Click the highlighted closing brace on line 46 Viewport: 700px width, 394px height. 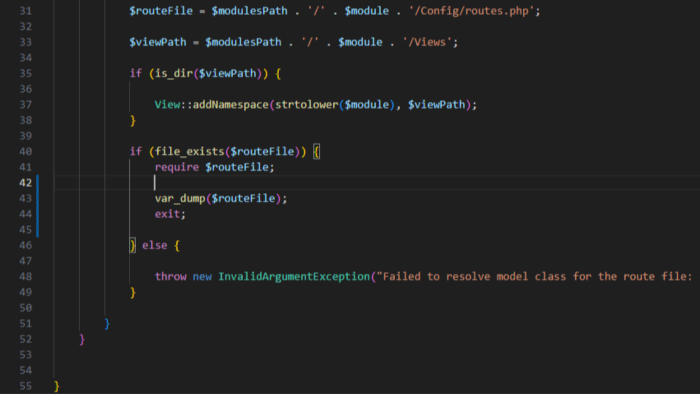click(133, 245)
